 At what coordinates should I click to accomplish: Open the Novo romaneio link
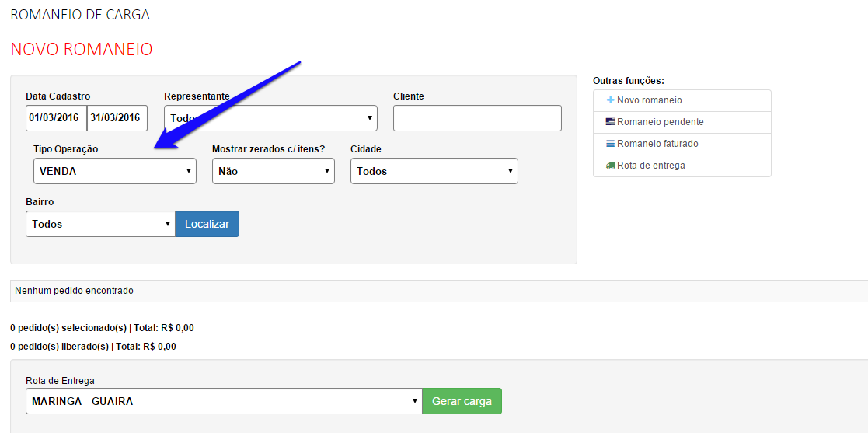click(x=649, y=100)
